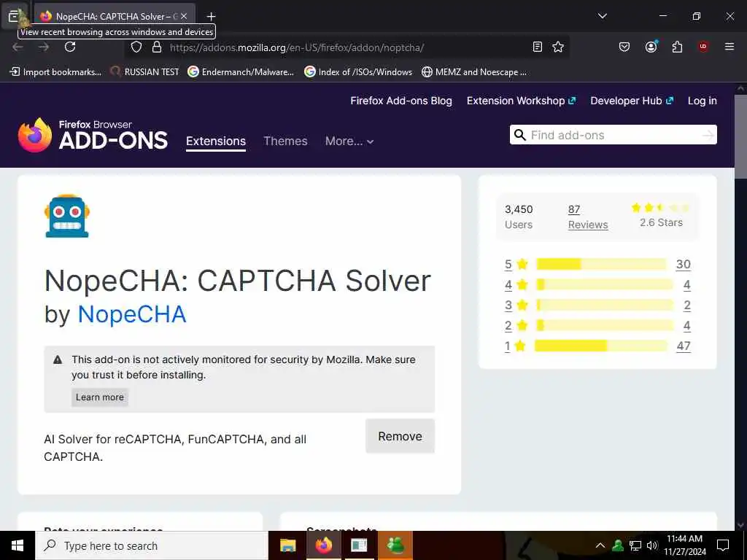Click the 2.6 Stars rating
This screenshot has width=747, height=560.
(x=661, y=215)
